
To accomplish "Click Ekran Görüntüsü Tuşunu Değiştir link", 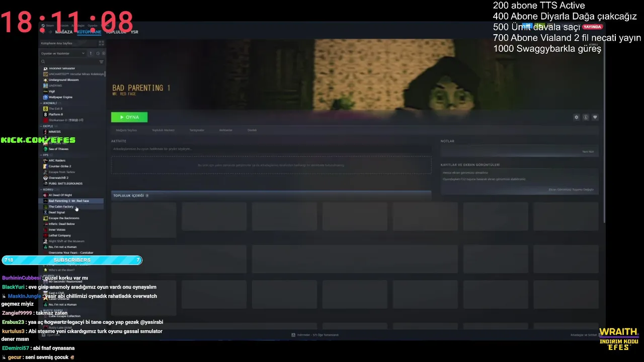I will click(x=571, y=190).
